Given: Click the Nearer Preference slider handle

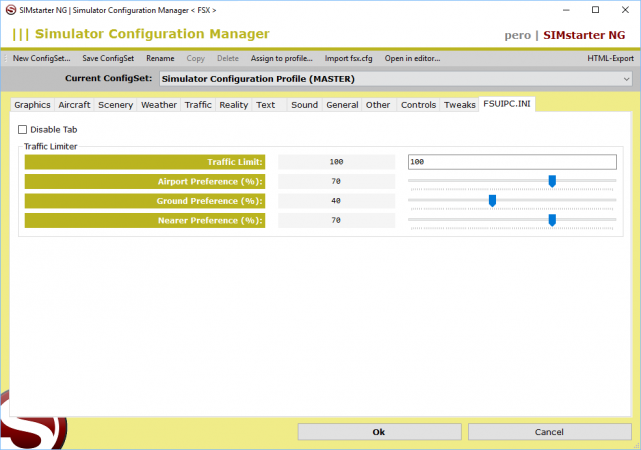Looking at the screenshot, I should click(x=552, y=220).
